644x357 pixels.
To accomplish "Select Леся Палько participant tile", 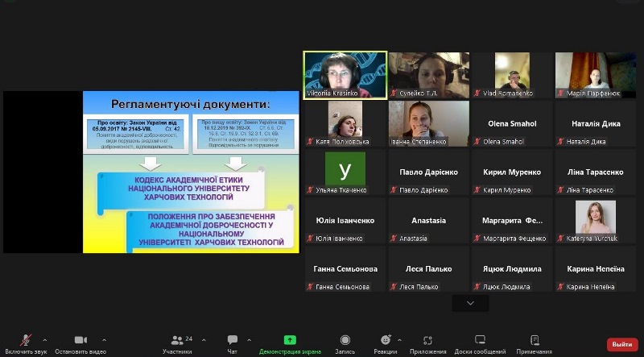I will click(x=429, y=269).
